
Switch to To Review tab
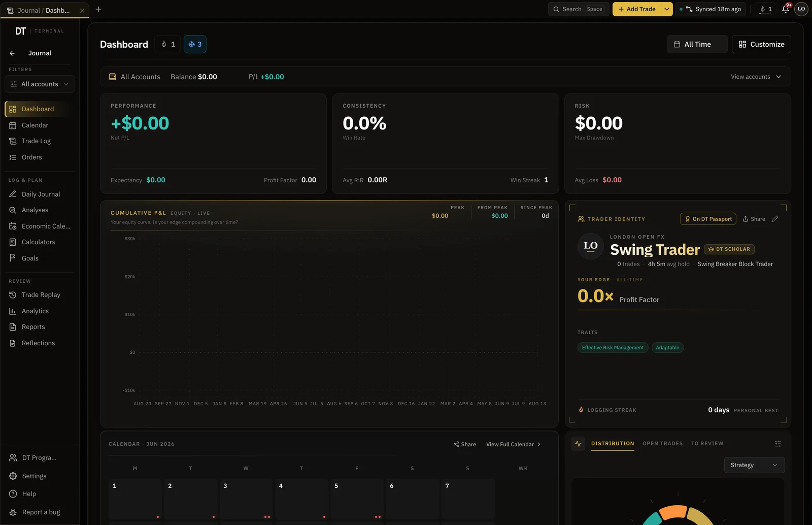click(x=707, y=444)
